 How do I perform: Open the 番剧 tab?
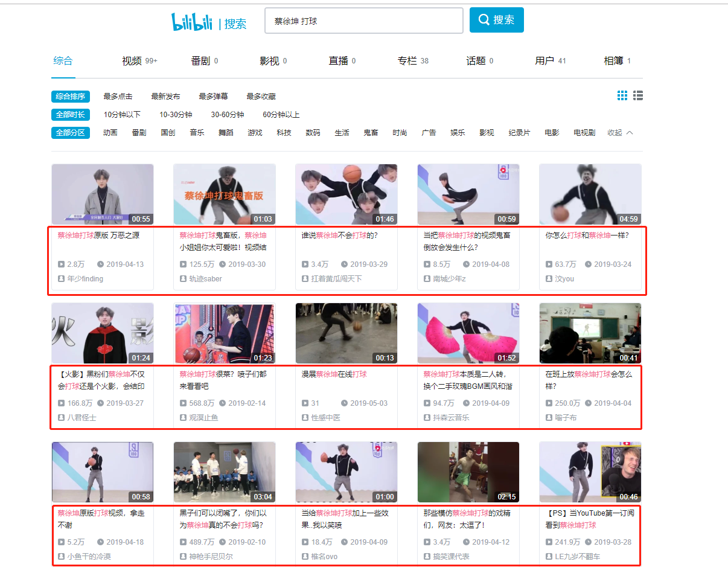[x=205, y=60]
